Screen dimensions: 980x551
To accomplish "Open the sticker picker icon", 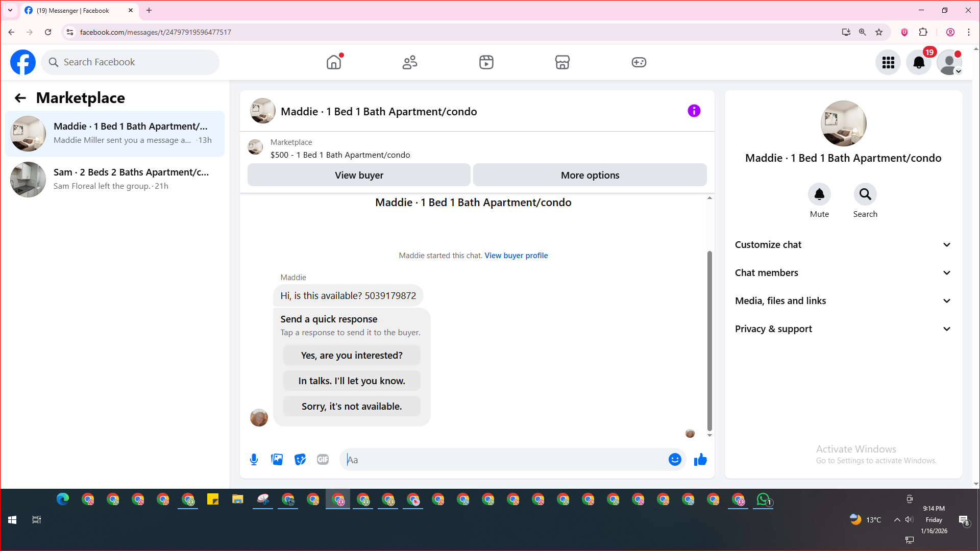I will [x=300, y=460].
